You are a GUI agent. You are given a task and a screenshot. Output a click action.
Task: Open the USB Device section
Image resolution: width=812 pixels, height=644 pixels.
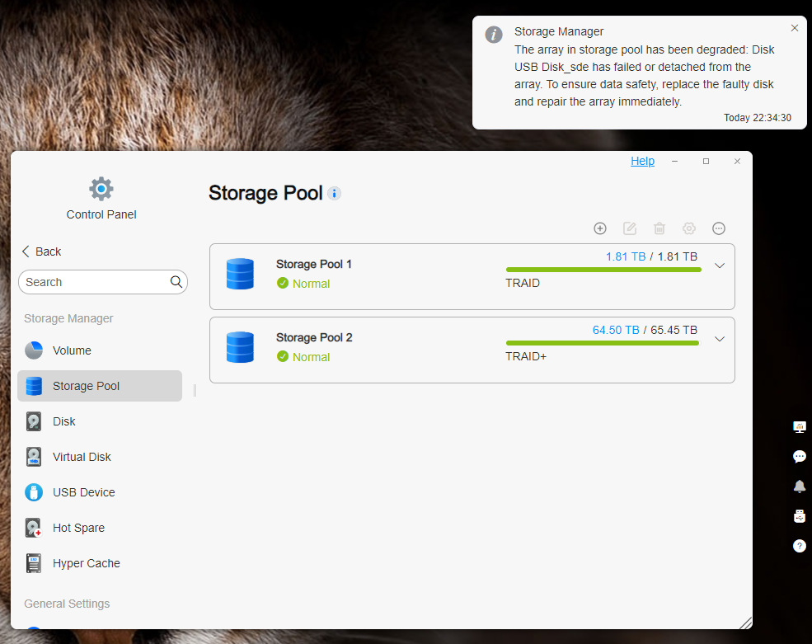pyautogui.click(x=100, y=492)
